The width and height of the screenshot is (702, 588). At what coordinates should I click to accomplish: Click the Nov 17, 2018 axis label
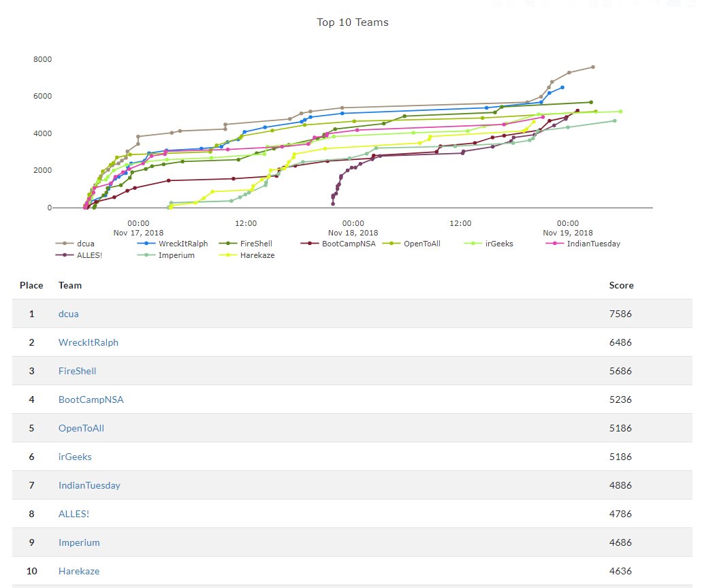138,233
